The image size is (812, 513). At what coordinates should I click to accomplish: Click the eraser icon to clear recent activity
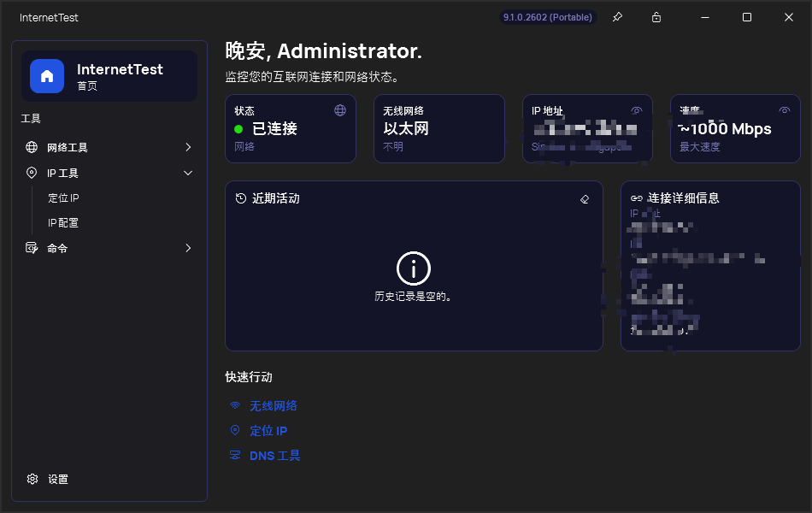pyautogui.click(x=585, y=198)
